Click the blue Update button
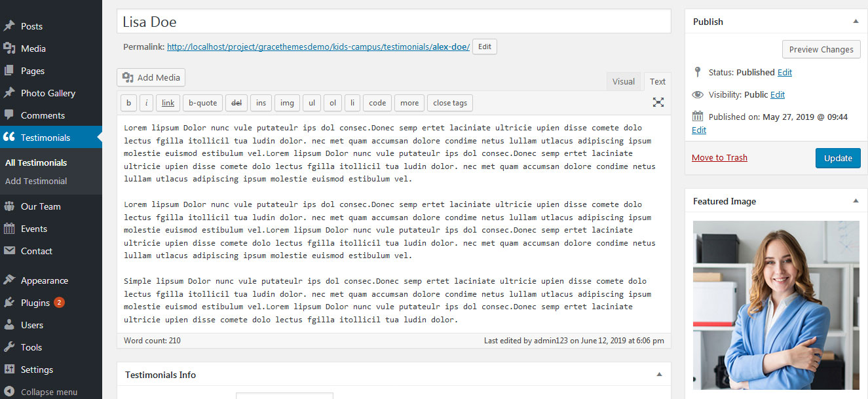868x399 pixels. point(838,158)
